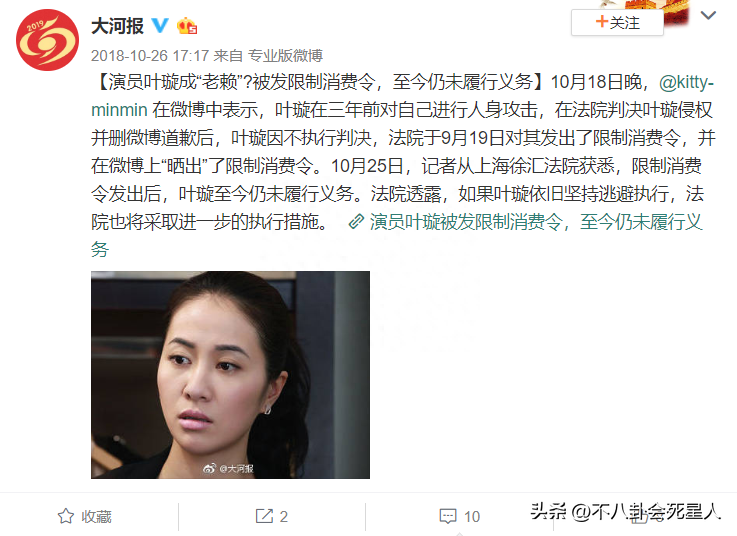This screenshot has height=536, width=737.
Task: Open the post timestamp 2018-10-26 17:17
Action: 149,56
